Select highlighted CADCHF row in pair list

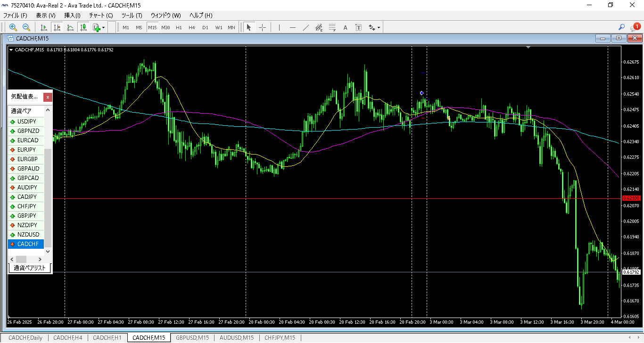point(26,244)
